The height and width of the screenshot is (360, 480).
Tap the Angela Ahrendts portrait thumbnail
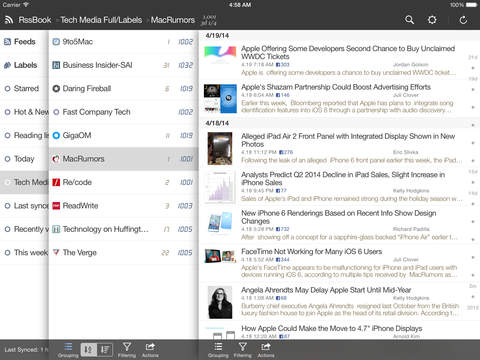(x=220, y=302)
